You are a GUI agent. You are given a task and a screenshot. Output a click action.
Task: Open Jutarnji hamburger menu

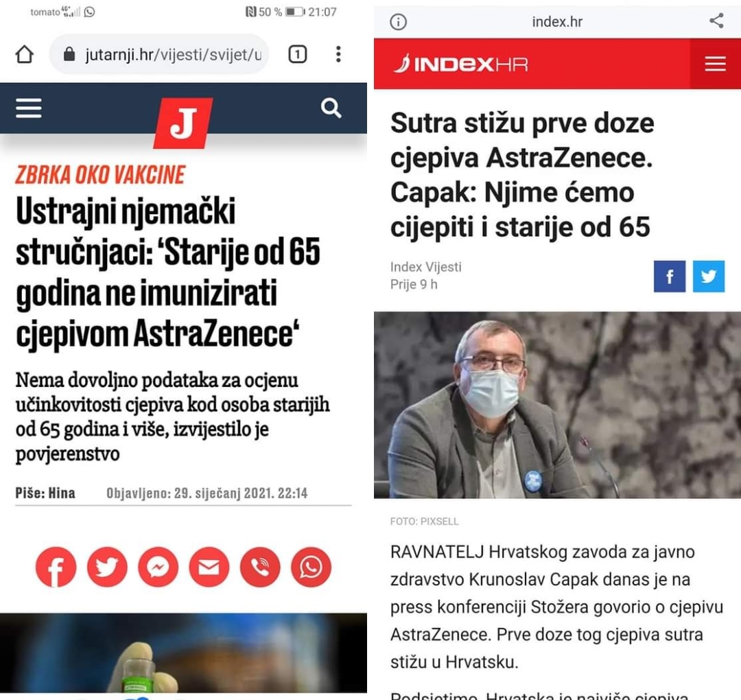tap(29, 108)
